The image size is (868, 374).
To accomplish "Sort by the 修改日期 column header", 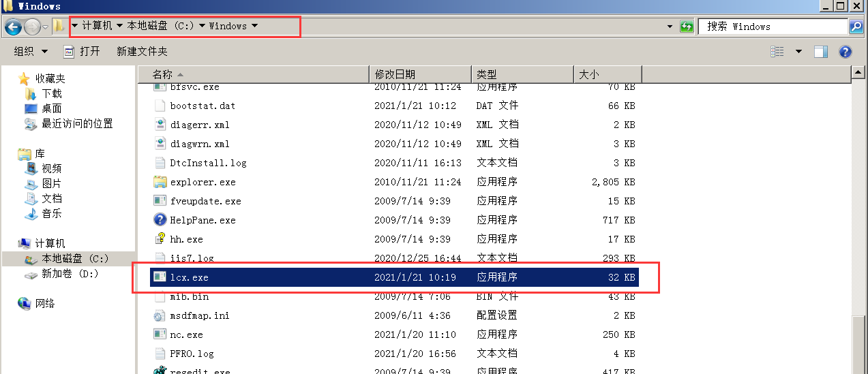I will click(x=420, y=74).
